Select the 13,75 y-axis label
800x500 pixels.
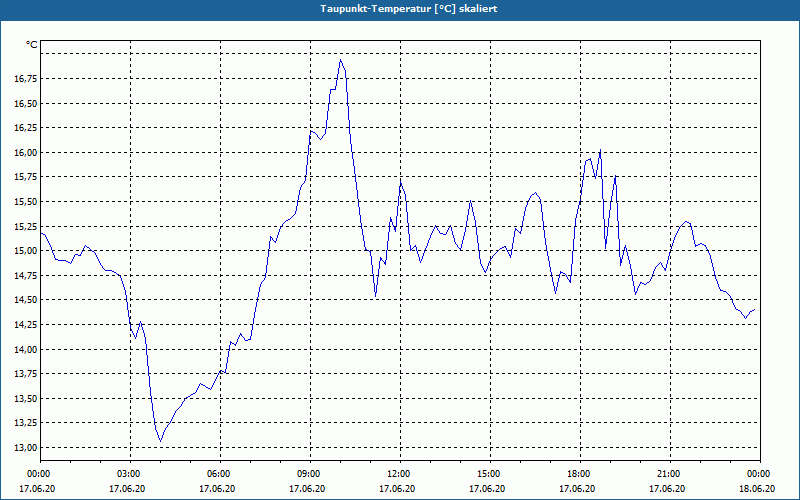click(x=24, y=374)
